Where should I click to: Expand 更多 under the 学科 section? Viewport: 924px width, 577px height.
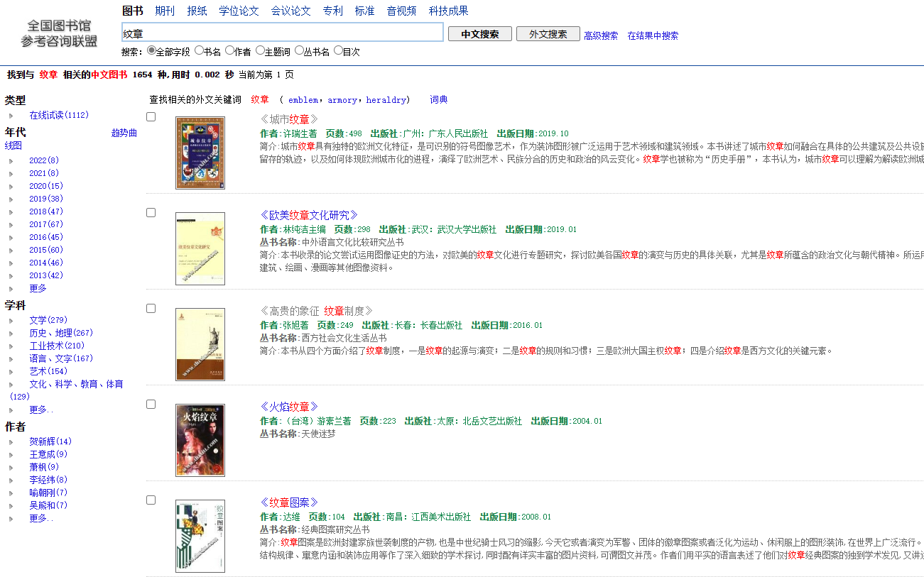tap(40, 410)
